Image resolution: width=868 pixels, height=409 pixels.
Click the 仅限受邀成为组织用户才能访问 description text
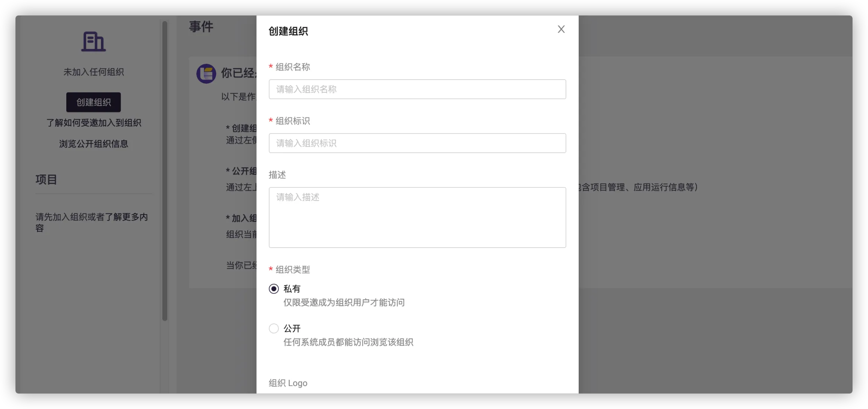coord(344,302)
